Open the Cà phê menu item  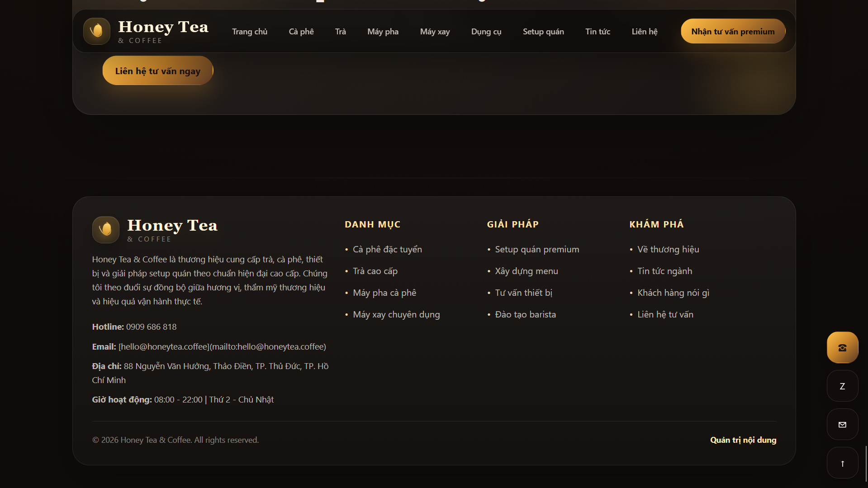(301, 31)
